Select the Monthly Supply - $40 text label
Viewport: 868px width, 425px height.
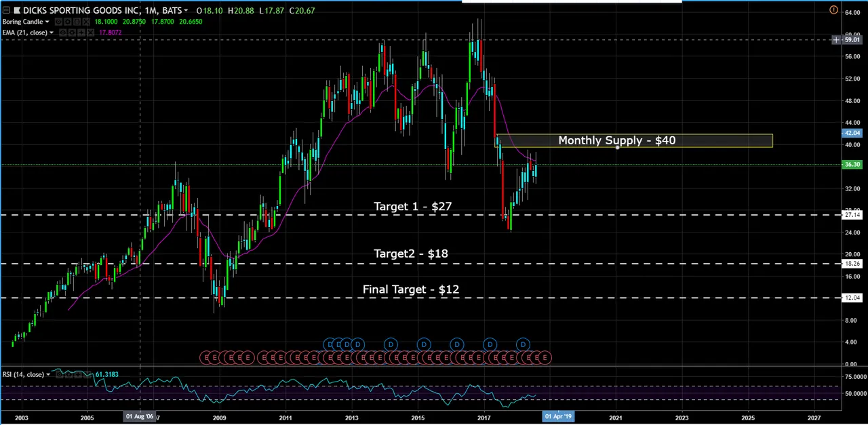616,140
